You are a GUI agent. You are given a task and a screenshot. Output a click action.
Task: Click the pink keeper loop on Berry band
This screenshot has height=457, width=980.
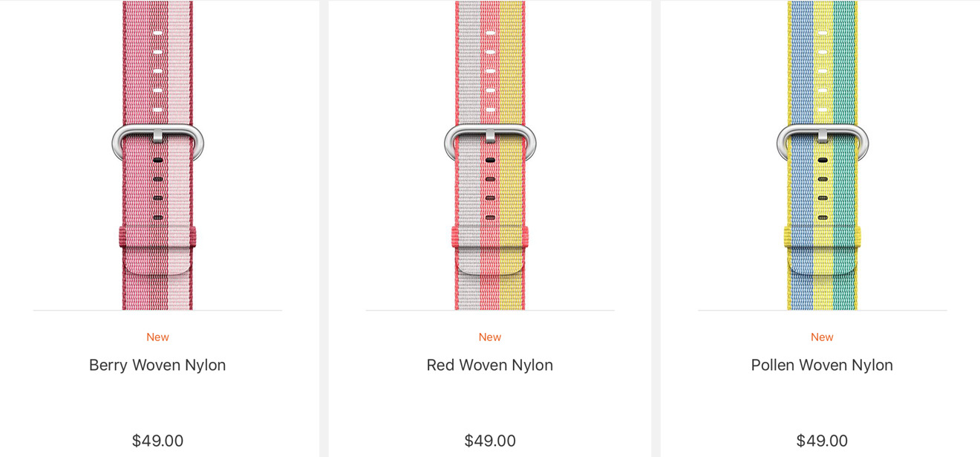click(x=157, y=237)
